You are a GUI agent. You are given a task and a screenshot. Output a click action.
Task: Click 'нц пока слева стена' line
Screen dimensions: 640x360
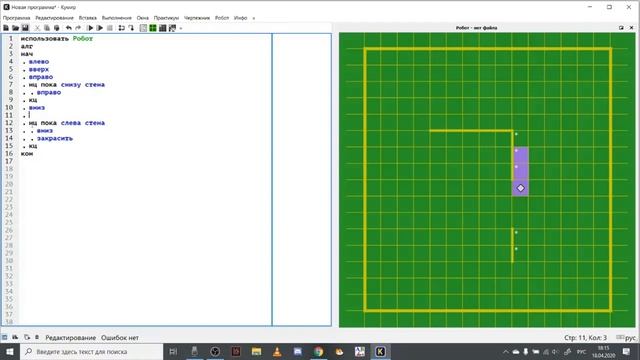[67, 123]
